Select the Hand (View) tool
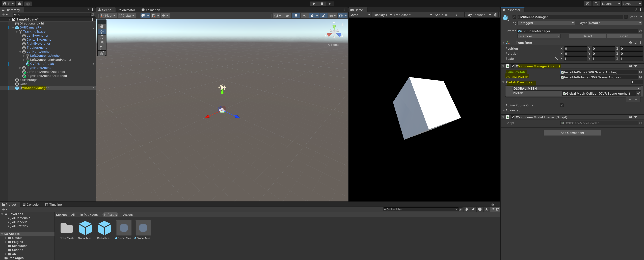 (101, 26)
